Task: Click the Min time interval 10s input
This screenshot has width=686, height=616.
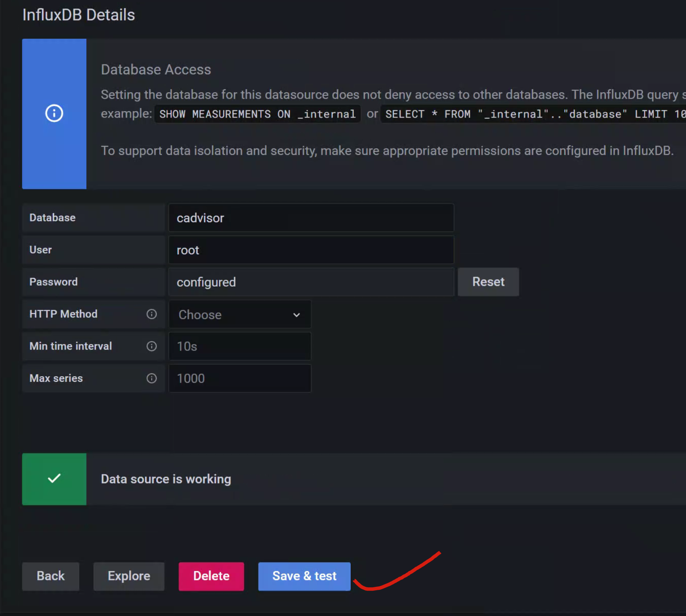Action: click(240, 346)
